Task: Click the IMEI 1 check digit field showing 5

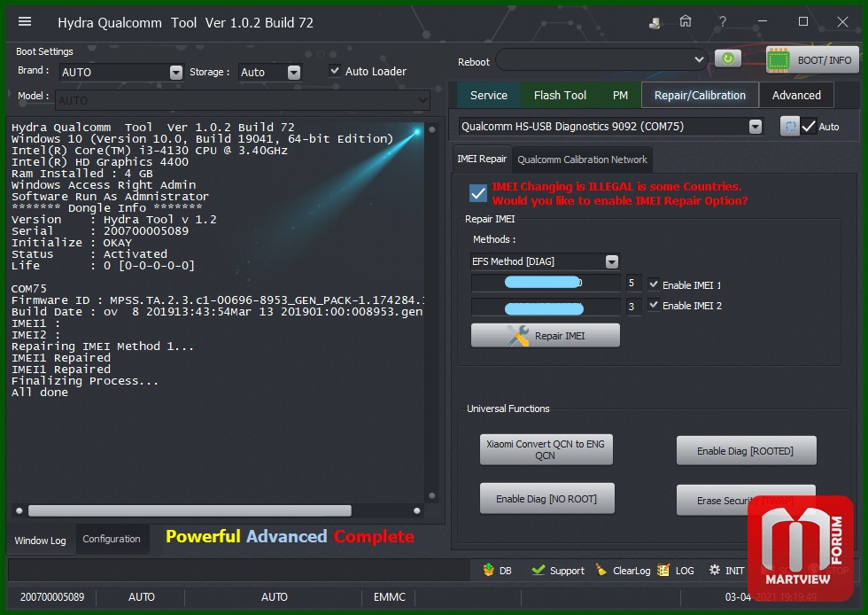Action: coord(634,283)
